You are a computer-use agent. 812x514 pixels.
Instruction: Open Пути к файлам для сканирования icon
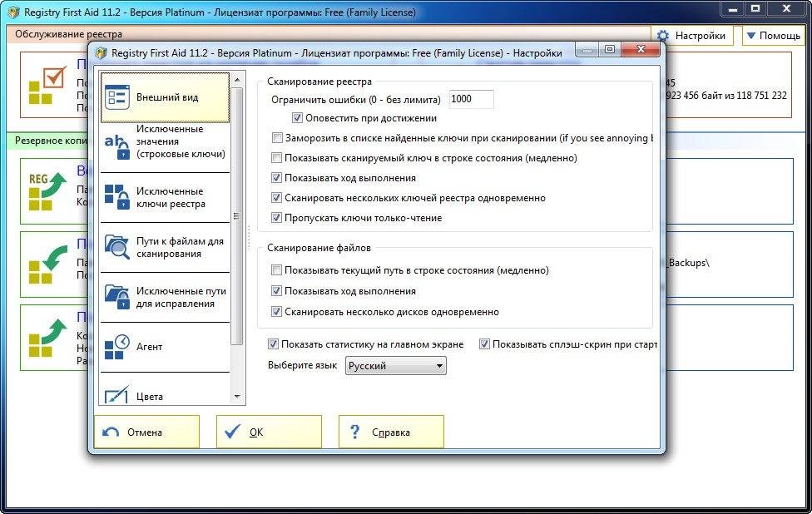coord(117,247)
